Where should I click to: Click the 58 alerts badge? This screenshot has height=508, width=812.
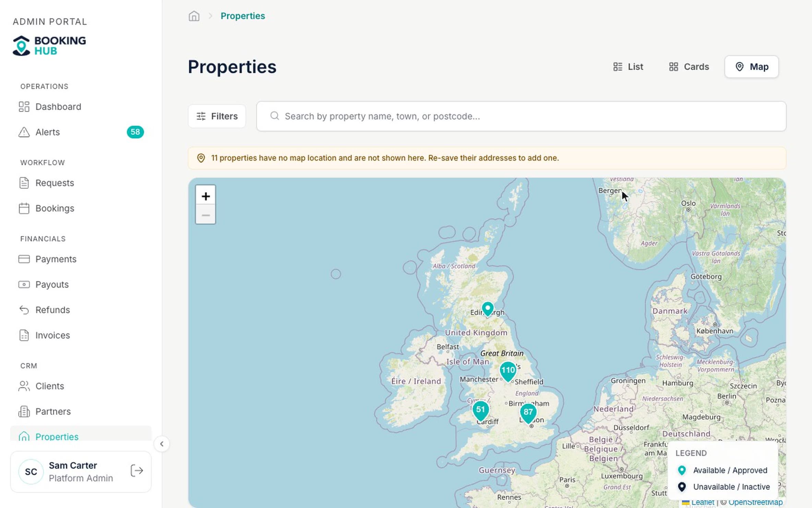[135, 132]
